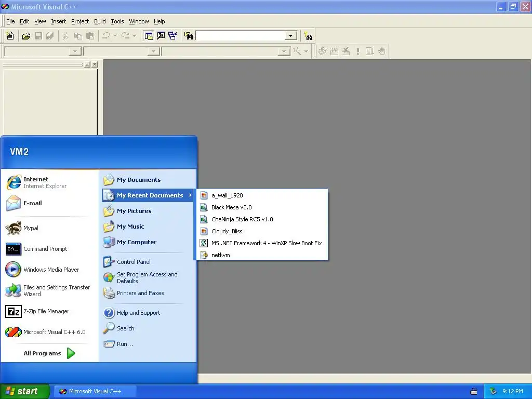The image size is (532, 399).
Task: Expand the WizardBar filter combo box
Action: 153,51
